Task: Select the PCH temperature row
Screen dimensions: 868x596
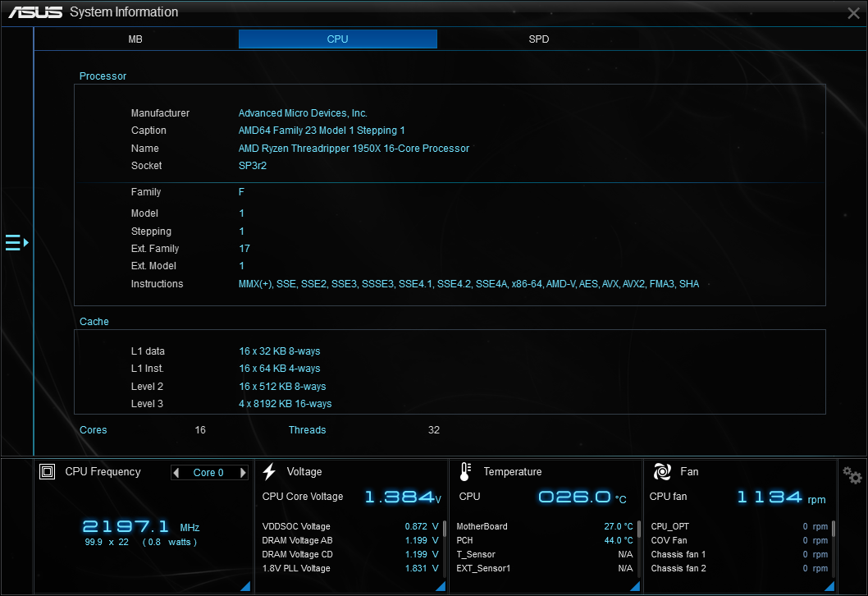Action: 545,540
